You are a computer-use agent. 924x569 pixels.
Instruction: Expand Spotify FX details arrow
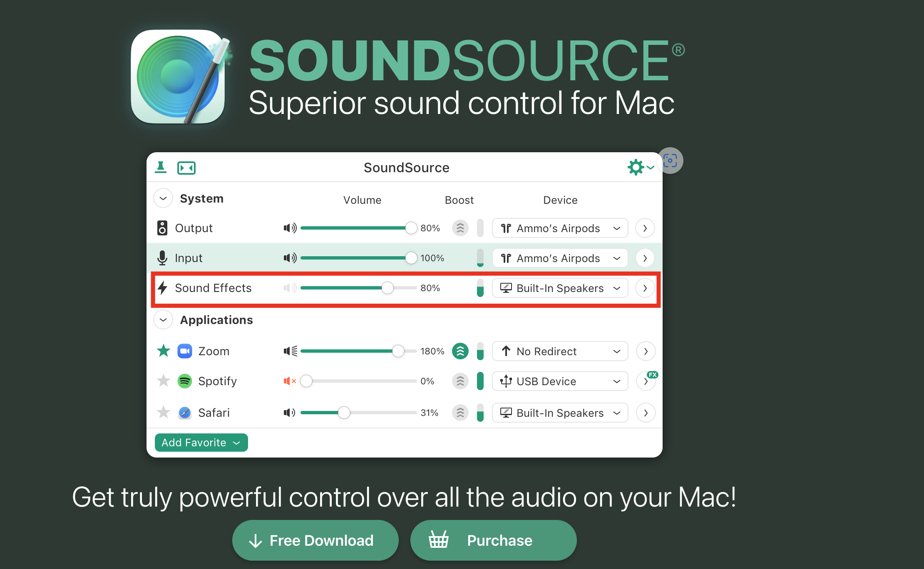[x=646, y=381]
